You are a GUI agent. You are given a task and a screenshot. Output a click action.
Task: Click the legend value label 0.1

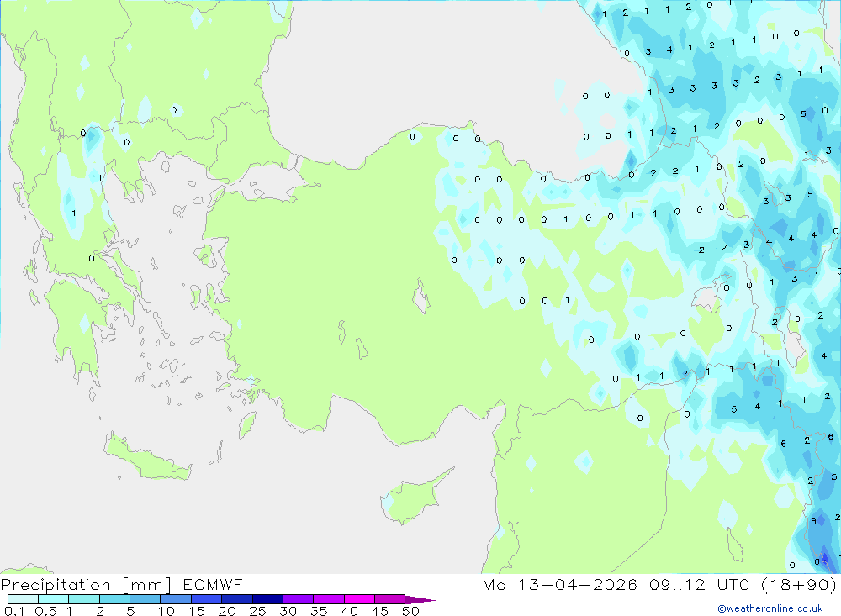[14, 611]
